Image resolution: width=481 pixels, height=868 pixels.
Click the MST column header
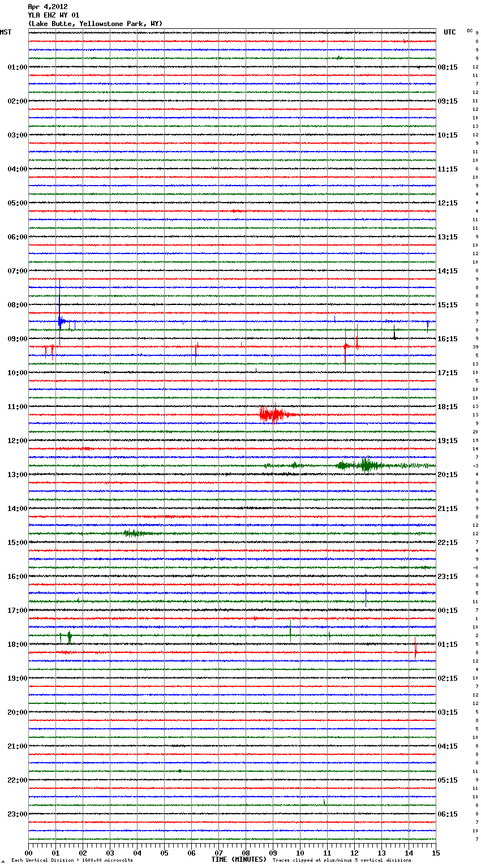pyautogui.click(x=6, y=32)
